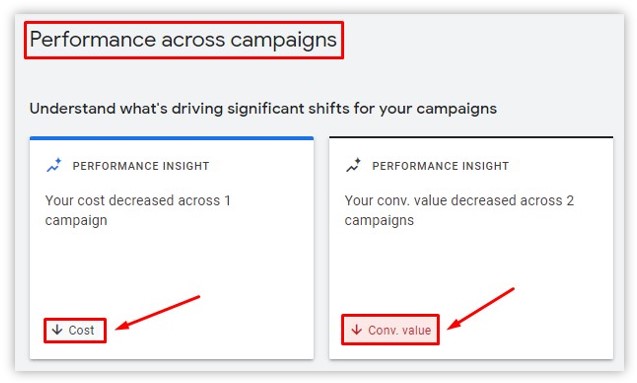Select the Conv. value metric chip
This screenshot has width=637, height=383.
390,330
